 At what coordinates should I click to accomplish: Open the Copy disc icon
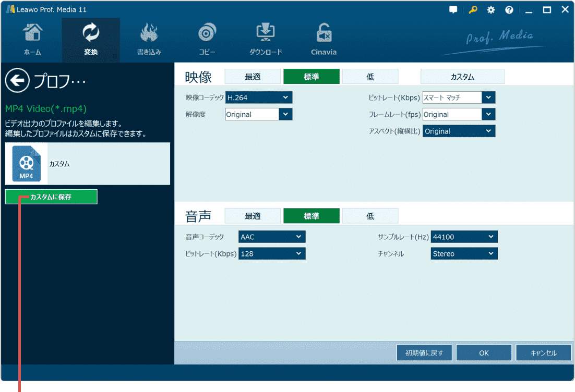point(207,33)
